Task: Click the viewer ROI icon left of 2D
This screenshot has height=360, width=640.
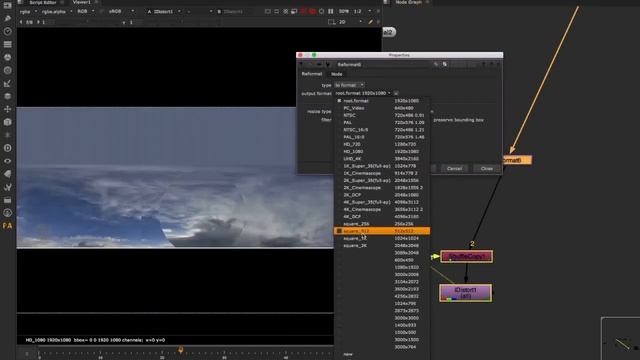Action: tap(331, 22)
